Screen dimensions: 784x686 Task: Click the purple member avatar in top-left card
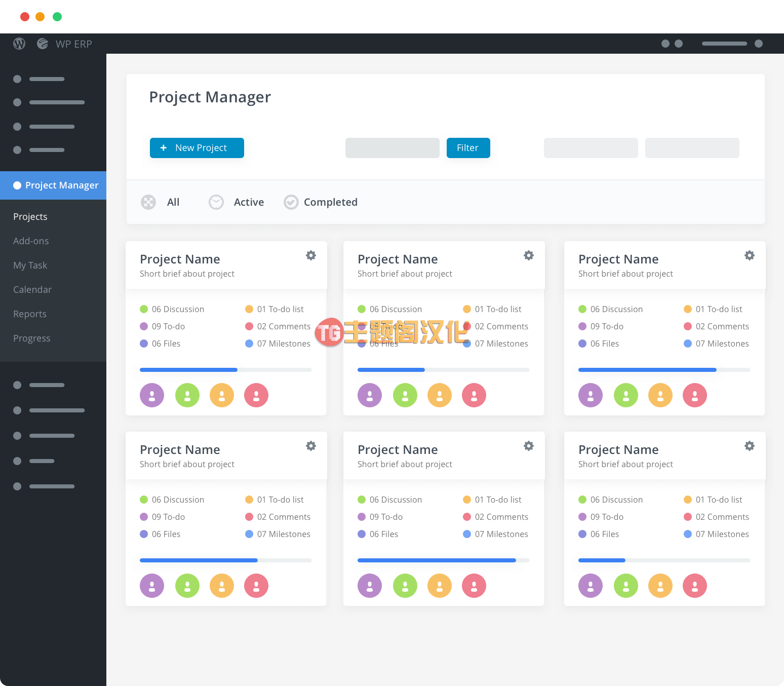click(x=152, y=395)
